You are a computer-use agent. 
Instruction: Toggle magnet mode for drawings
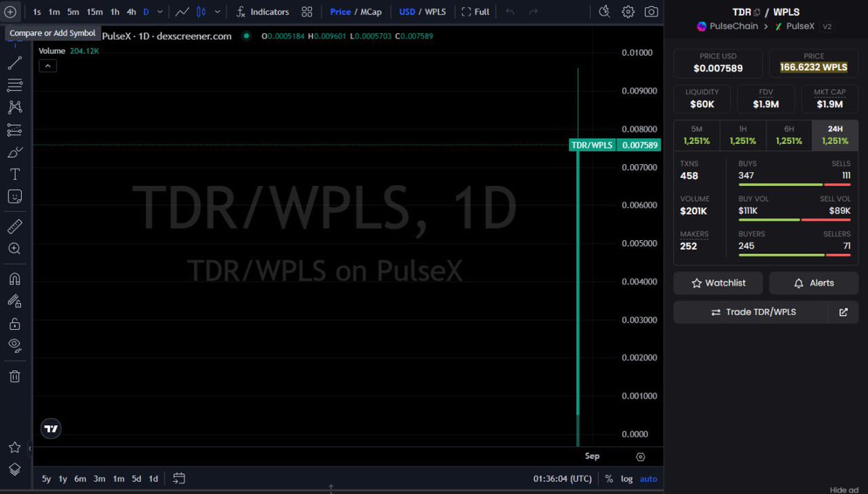tap(14, 279)
